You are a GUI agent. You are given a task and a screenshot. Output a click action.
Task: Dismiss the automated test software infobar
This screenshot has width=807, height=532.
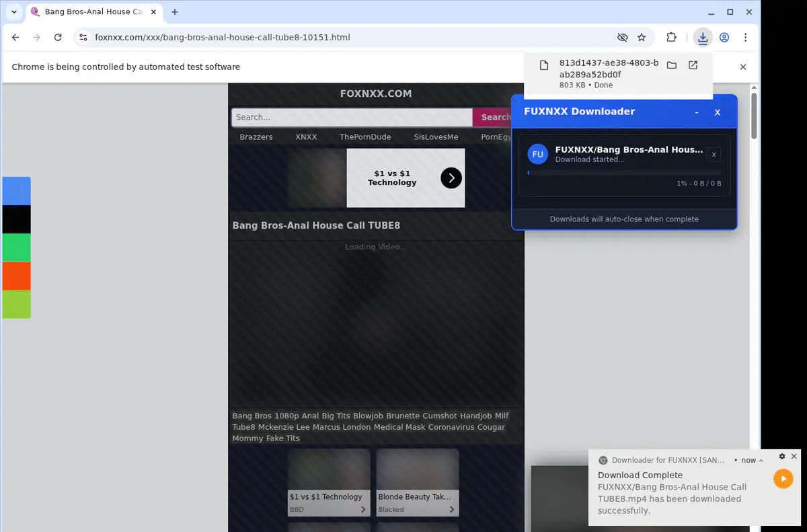(x=743, y=67)
